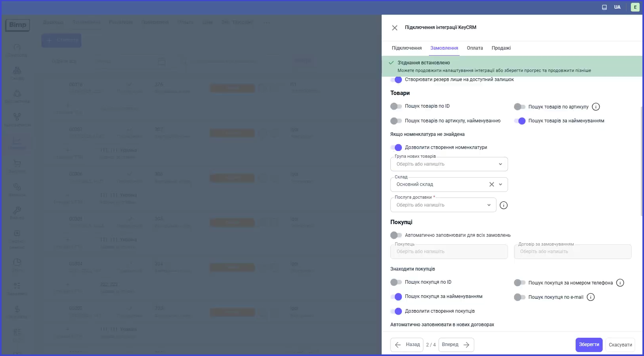This screenshot has width=644, height=356.
Task: Cancel with Скасувати button
Action: (x=620, y=345)
